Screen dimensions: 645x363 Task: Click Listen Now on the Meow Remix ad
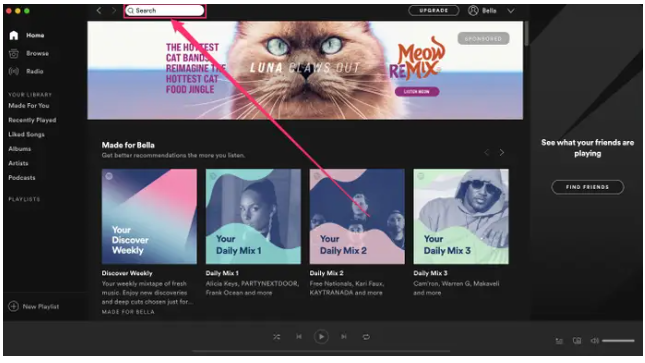pos(417,92)
